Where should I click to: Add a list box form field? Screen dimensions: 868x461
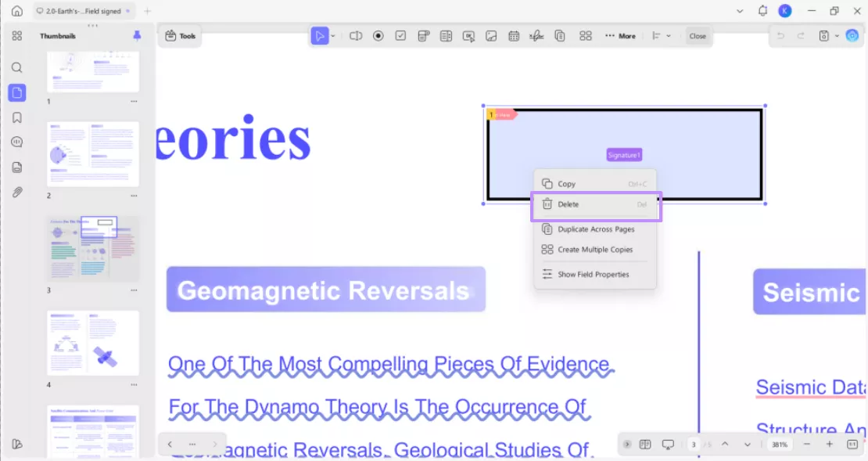coord(447,36)
